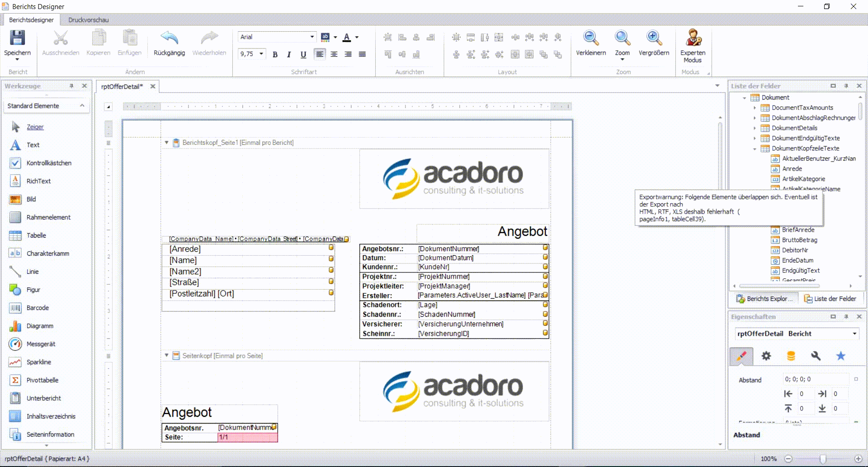Open the Berichts Explorer tab

[x=764, y=299]
